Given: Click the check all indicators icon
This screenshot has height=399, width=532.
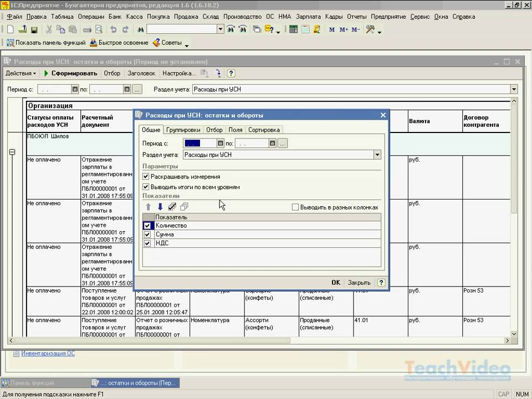Looking at the screenshot, I should tap(172, 207).
